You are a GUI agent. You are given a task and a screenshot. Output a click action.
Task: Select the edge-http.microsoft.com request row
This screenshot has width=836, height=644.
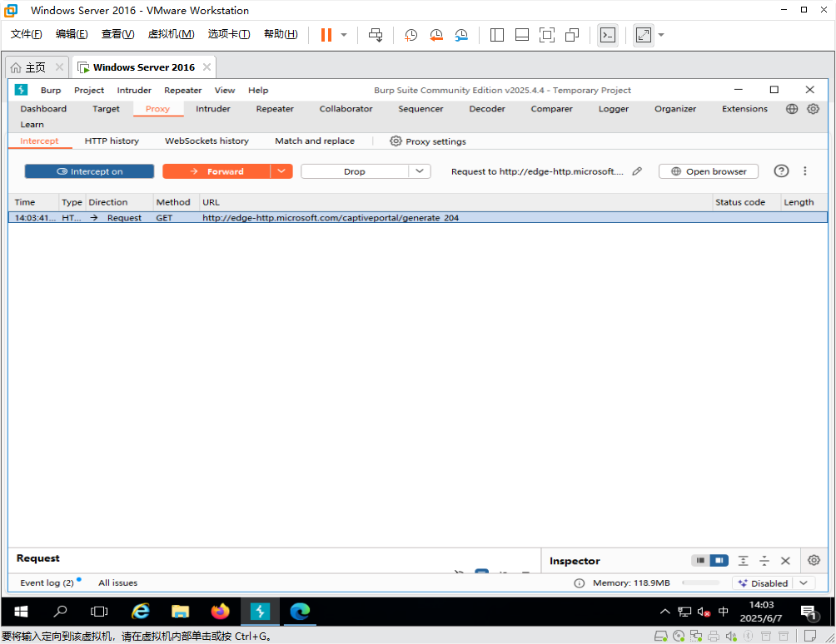tap(418, 217)
